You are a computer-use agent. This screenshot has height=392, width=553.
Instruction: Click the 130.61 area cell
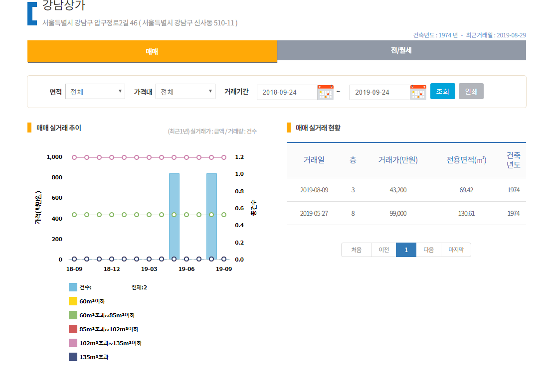pyautogui.click(x=466, y=213)
